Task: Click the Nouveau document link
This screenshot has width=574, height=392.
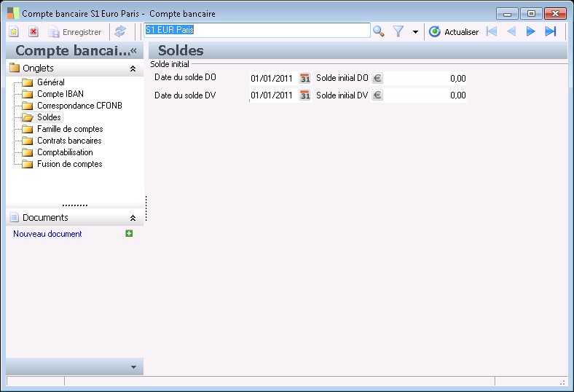Action: coord(47,234)
